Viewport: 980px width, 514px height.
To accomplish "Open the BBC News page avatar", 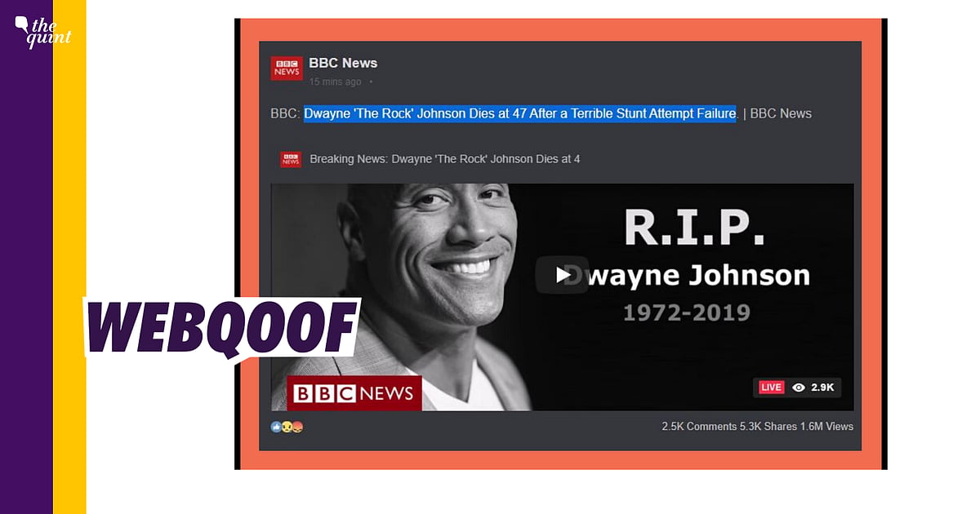I will 287,68.
